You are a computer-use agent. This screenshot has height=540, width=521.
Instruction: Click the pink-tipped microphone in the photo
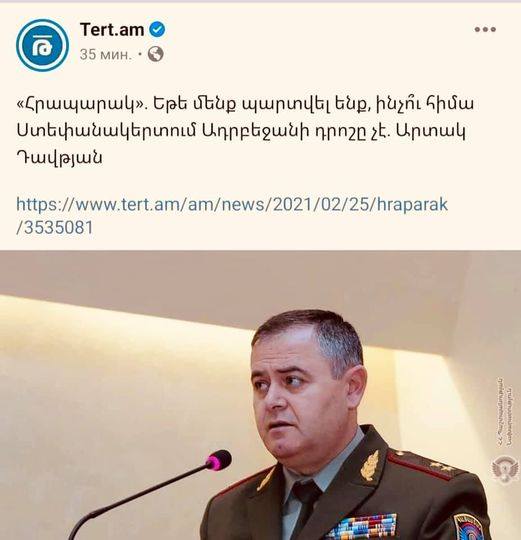219,460
